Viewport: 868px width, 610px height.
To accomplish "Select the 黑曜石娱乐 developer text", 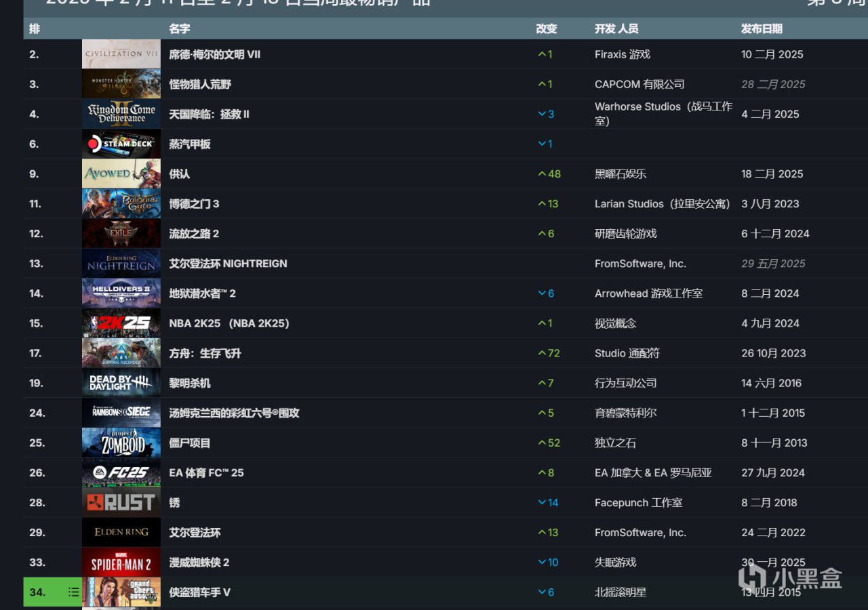I will pos(620,174).
